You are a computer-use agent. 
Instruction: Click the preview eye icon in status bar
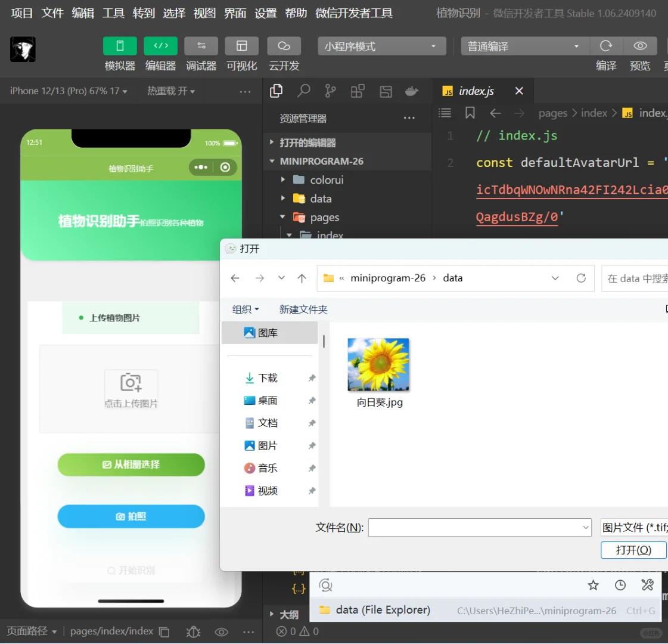coord(221,632)
